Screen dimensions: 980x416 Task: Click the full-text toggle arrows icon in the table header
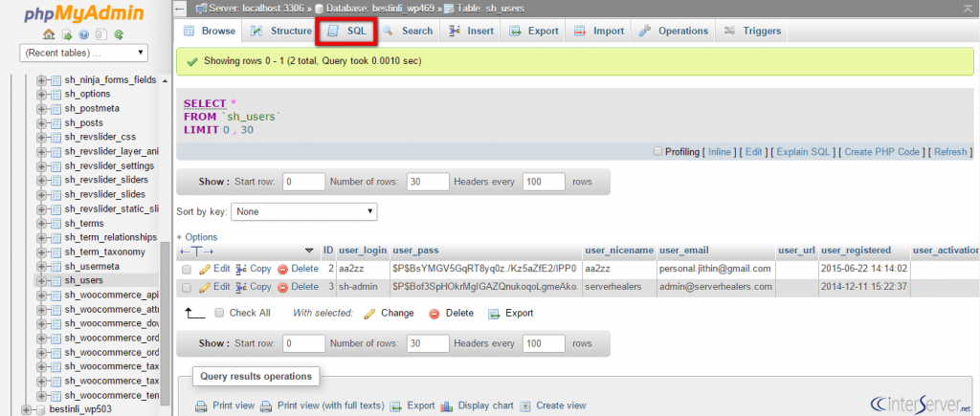pos(196,251)
